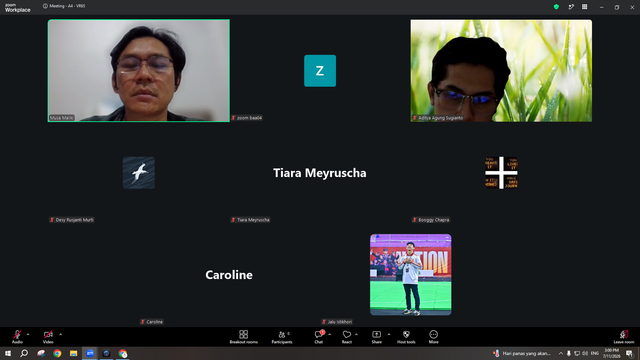Open the video options arrow next to Video

[60, 334]
